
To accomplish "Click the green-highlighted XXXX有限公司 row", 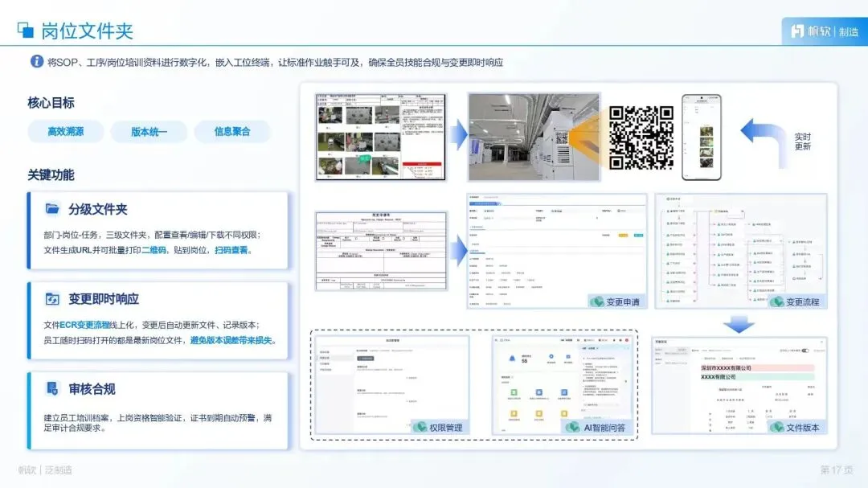I will tap(757, 377).
